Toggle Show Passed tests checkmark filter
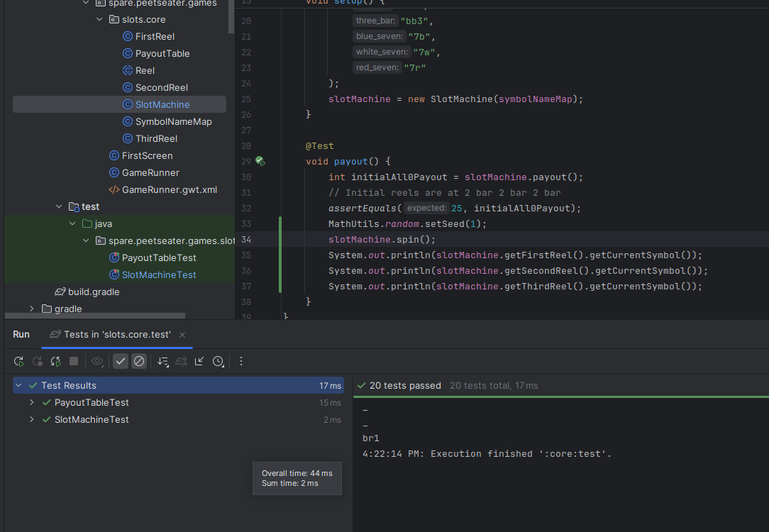 [121, 362]
